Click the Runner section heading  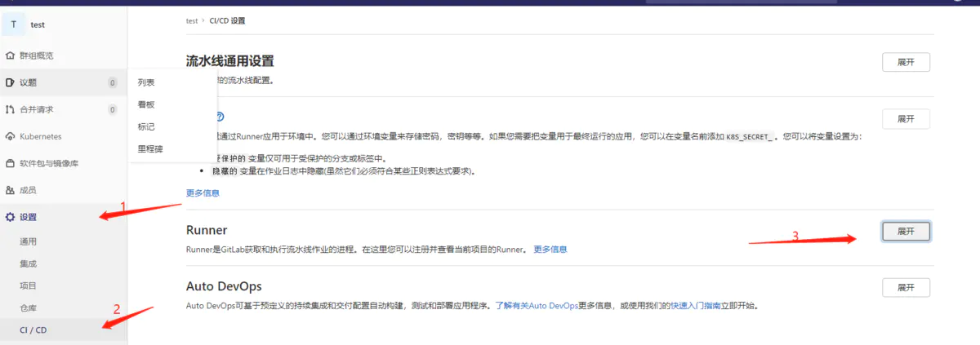pyautogui.click(x=207, y=230)
